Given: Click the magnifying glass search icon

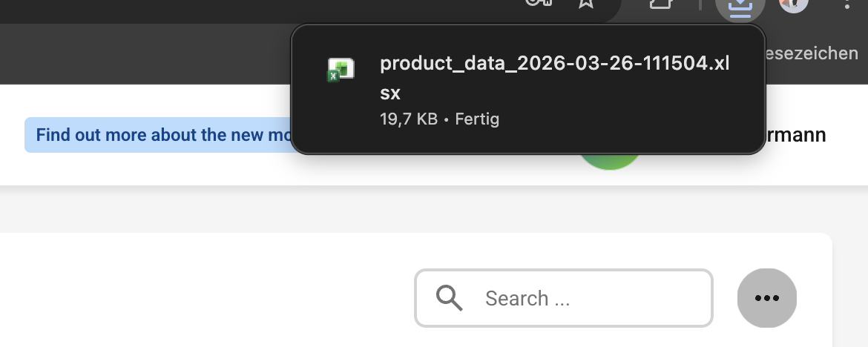Looking at the screenshot, I should pyautogui.click(x=449, y=298).
